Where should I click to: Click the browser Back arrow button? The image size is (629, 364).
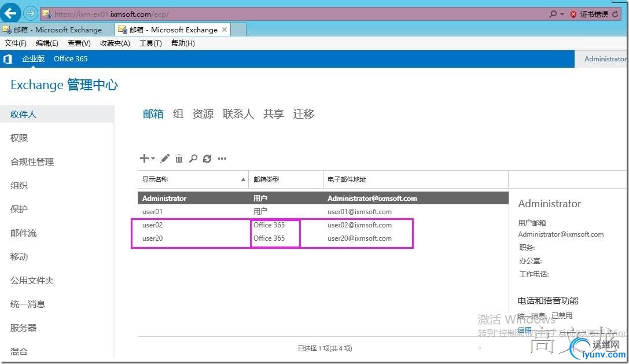pyautogui.click(x=10, y=13)
